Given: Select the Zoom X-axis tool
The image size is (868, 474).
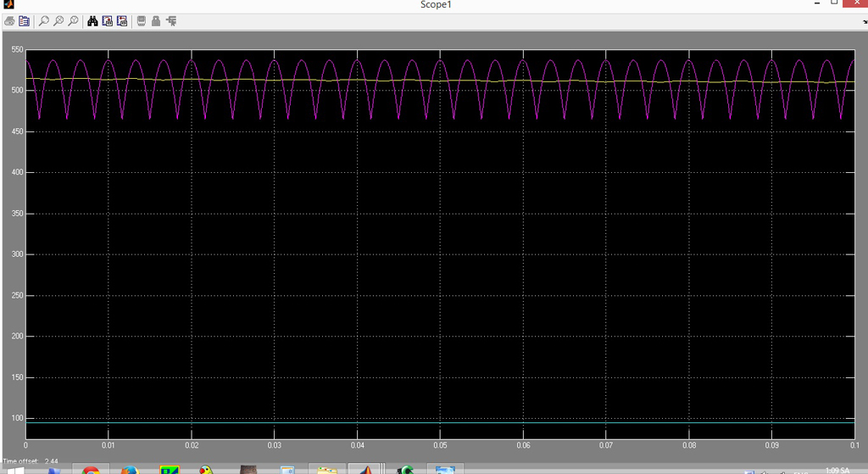Looking at the screenshot, I should click(x=58, y=21).
